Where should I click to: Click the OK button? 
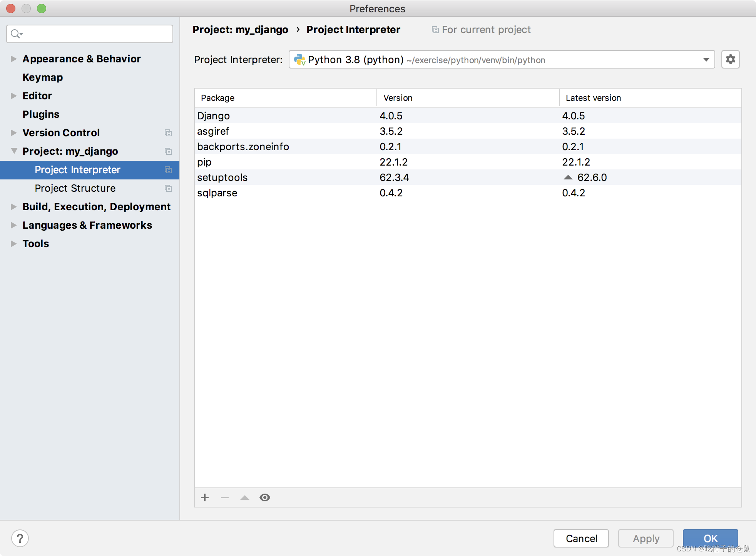(711, 538)
